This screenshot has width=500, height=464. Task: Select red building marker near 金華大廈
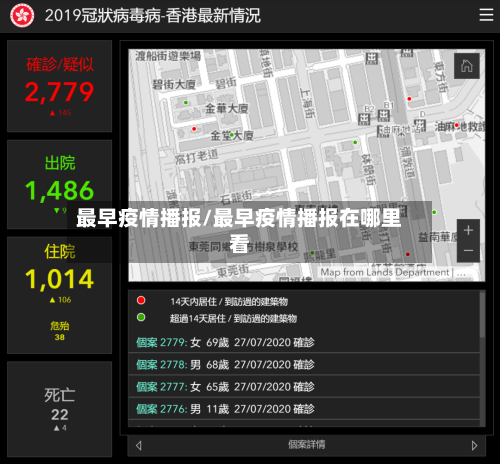pos(194,129)
